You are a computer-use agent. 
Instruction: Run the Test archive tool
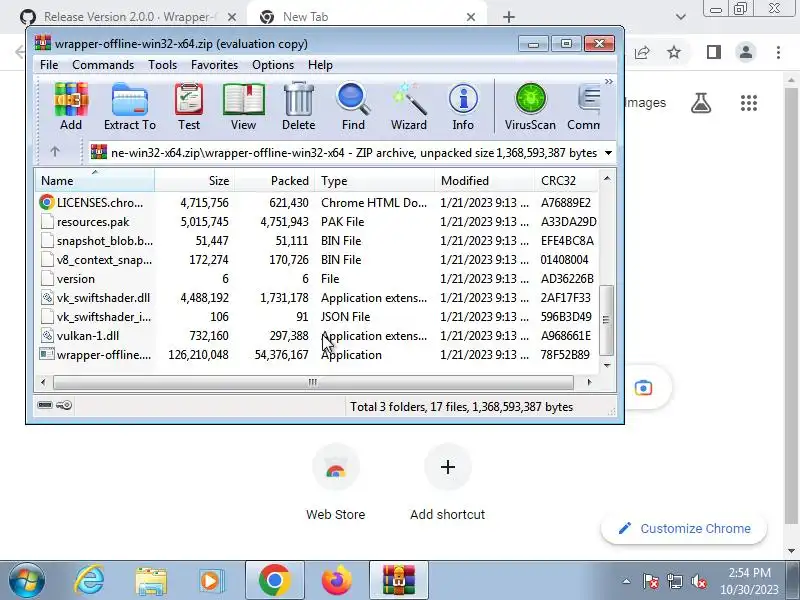[189, 106]
